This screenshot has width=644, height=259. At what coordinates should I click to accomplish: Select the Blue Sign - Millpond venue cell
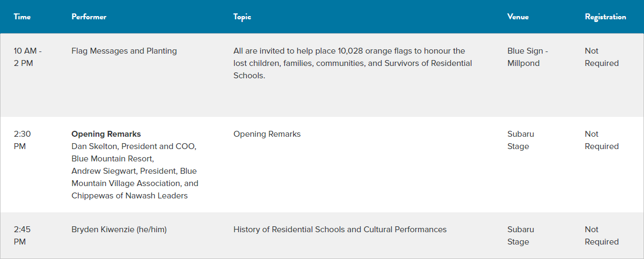pyautogui.click(x=528, y=57)
